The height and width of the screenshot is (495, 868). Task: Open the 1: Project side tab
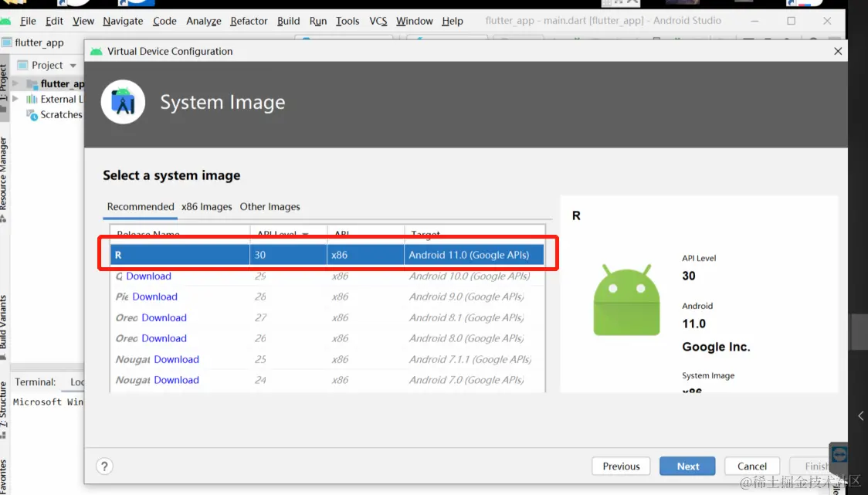[4, 87]
